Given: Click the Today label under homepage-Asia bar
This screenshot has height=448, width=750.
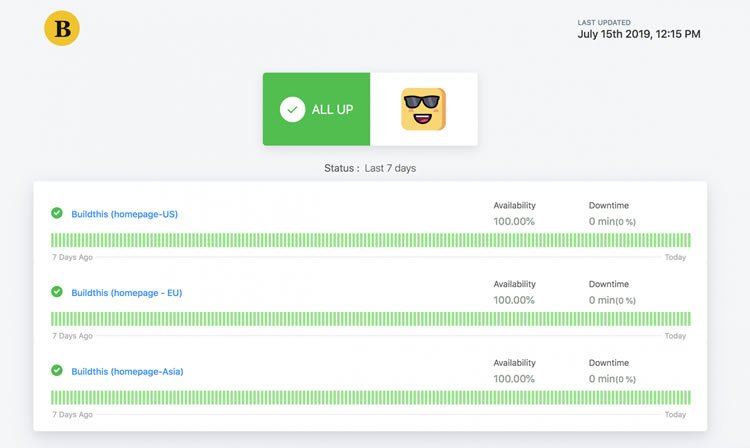Looking at the screenshot, I should click(675, 415).
